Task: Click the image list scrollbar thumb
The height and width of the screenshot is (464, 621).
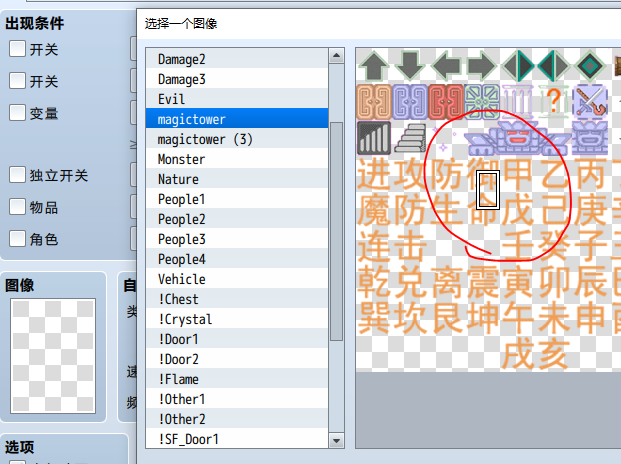Action: point(336,231)
